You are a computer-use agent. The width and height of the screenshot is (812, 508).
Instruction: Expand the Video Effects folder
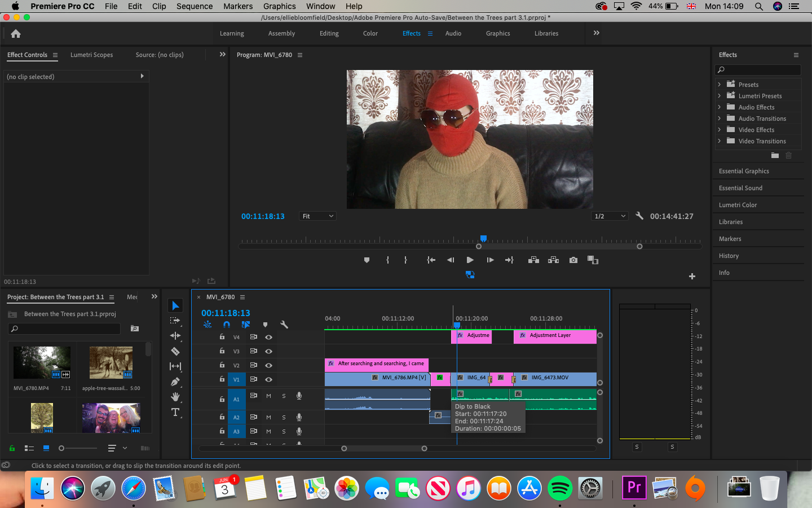coord(720,130)
